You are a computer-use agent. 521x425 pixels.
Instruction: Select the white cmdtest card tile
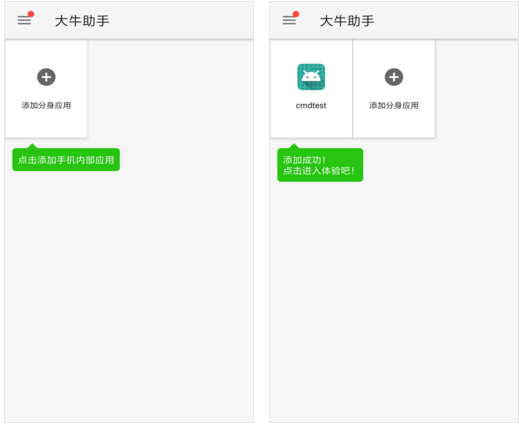[x=311, y=89]
